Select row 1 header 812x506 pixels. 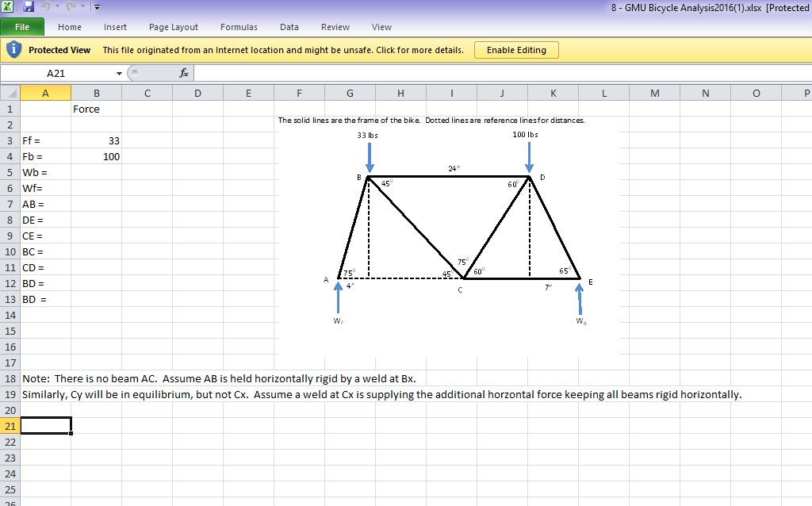[x=10, y=109]
